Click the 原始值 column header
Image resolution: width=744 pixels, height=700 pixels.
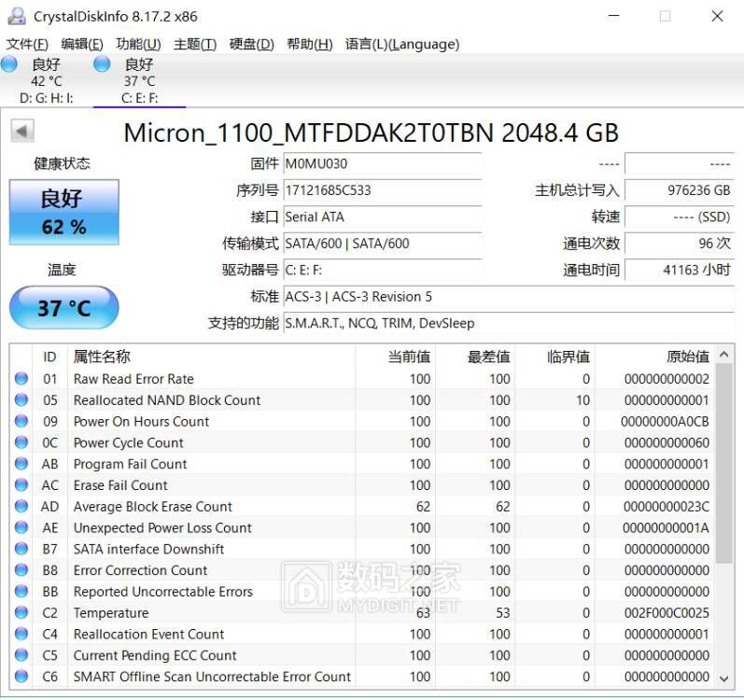click(654, 357)
